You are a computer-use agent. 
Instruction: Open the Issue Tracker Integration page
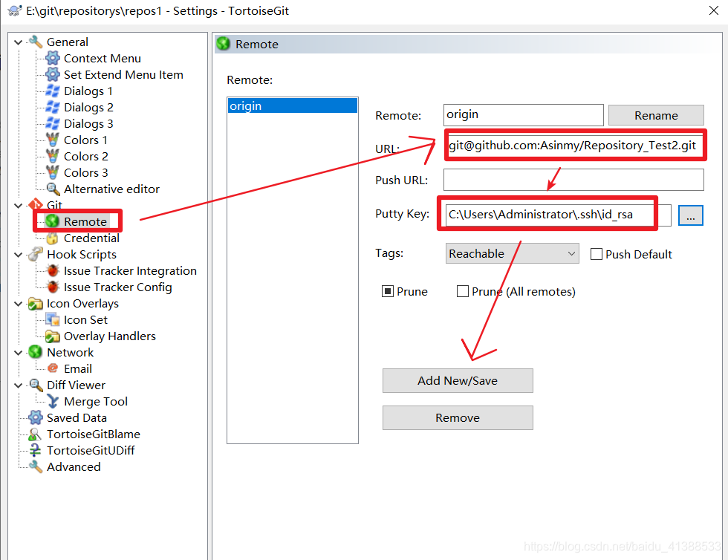coord(130,270)
